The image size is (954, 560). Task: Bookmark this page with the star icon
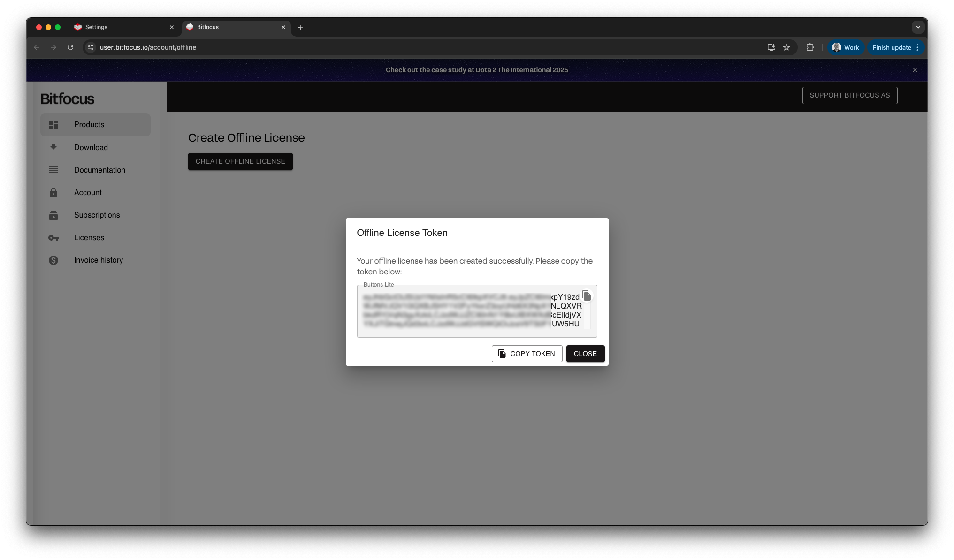pos(786,47)
